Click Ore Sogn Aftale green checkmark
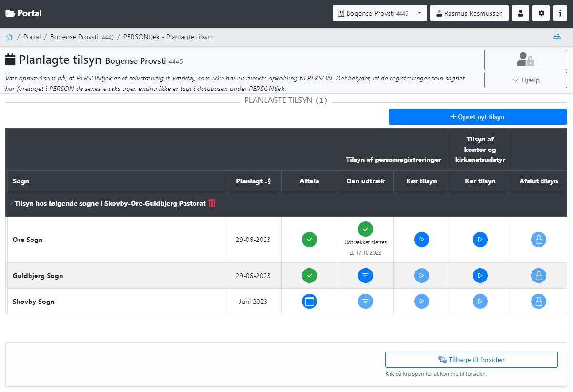This screenshot has width=573, height=392. pyautogui.click(x=309, y=240)
